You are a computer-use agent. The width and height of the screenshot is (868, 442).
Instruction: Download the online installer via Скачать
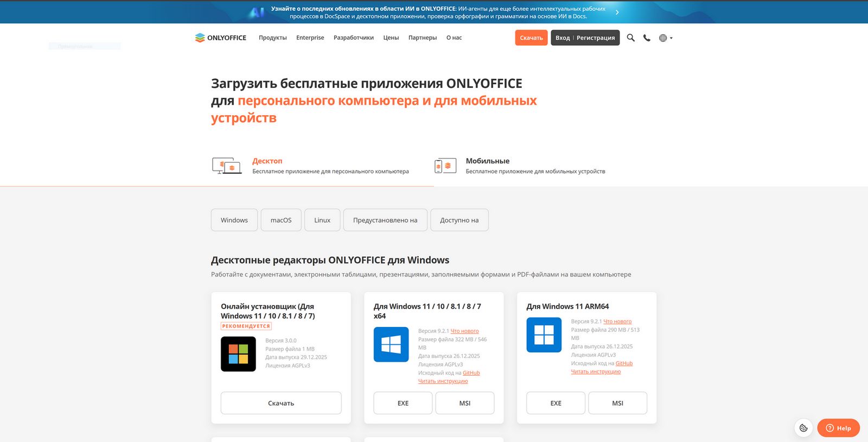pyautogui.click(x=281, y=403)
